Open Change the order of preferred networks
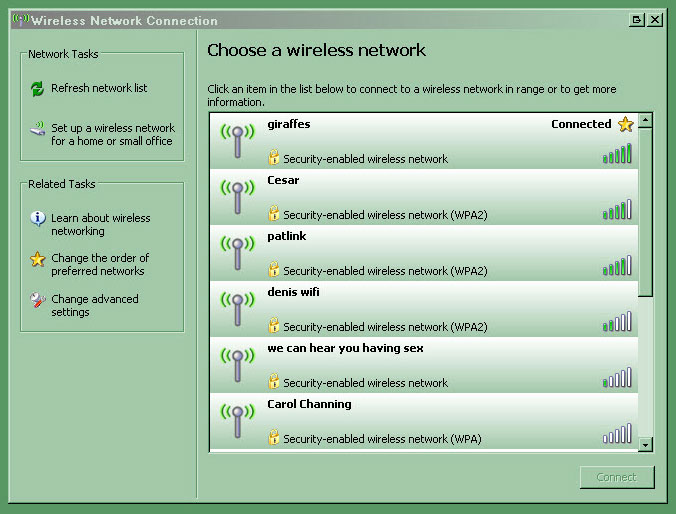Viewport: 676px width, 514px height. [x=100, y=264]
